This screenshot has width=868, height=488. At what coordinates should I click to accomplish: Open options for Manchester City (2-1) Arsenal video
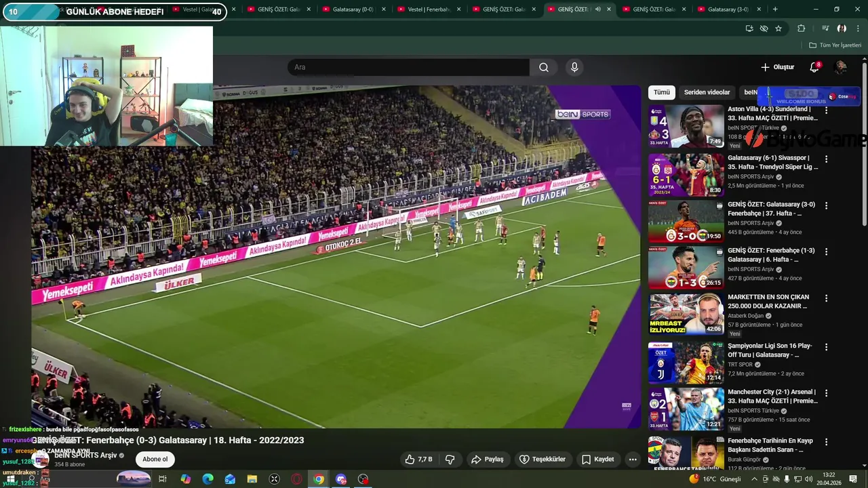coord(826,393)
